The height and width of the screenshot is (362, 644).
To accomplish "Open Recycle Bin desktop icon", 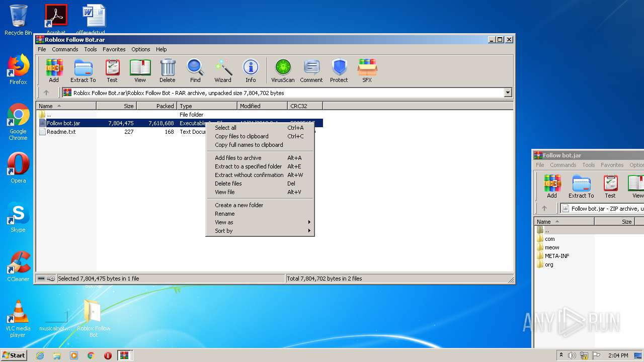I will [18, 20].
